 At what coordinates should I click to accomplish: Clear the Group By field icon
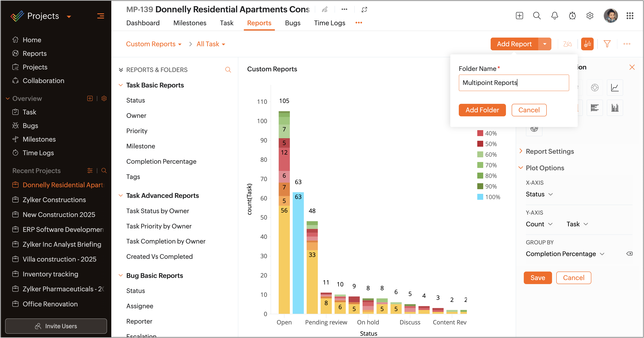point(629,254)
